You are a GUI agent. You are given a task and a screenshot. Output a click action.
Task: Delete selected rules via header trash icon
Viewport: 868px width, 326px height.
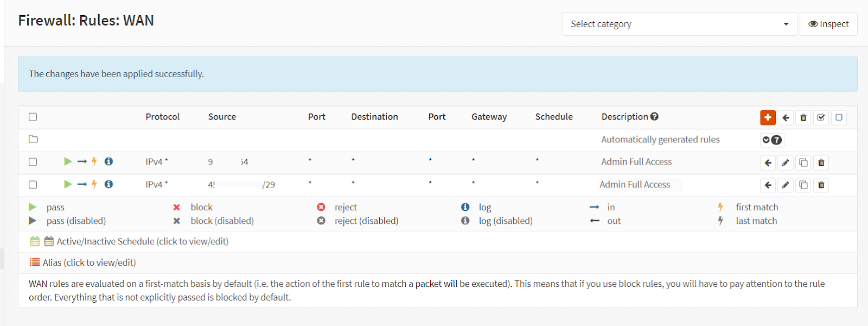tap(803, 117)
